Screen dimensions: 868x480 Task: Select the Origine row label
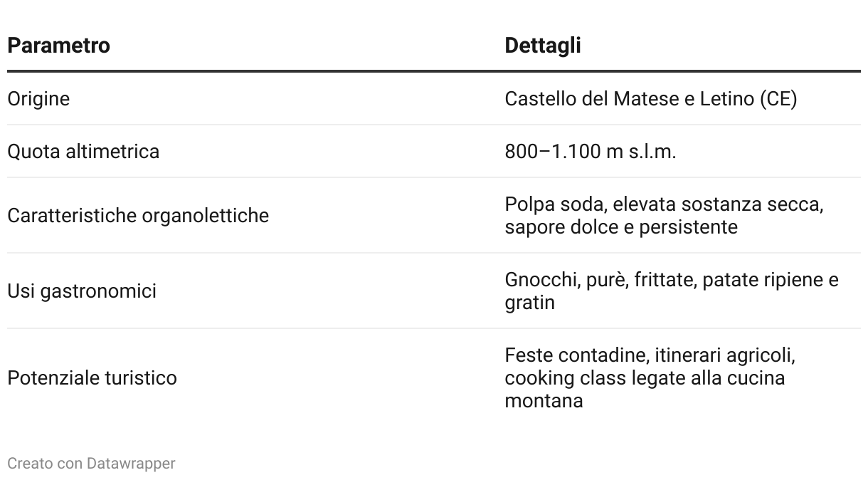(38, 99)
